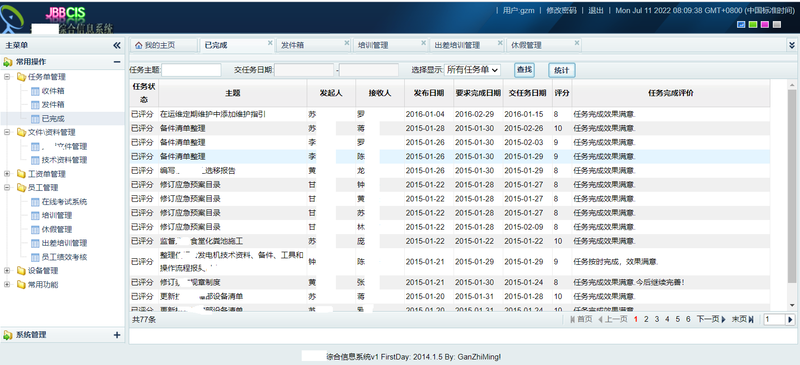Click the 在线考试系统 grid icon
The height and width of the screenshot is (365, 800).
(35, 202)
